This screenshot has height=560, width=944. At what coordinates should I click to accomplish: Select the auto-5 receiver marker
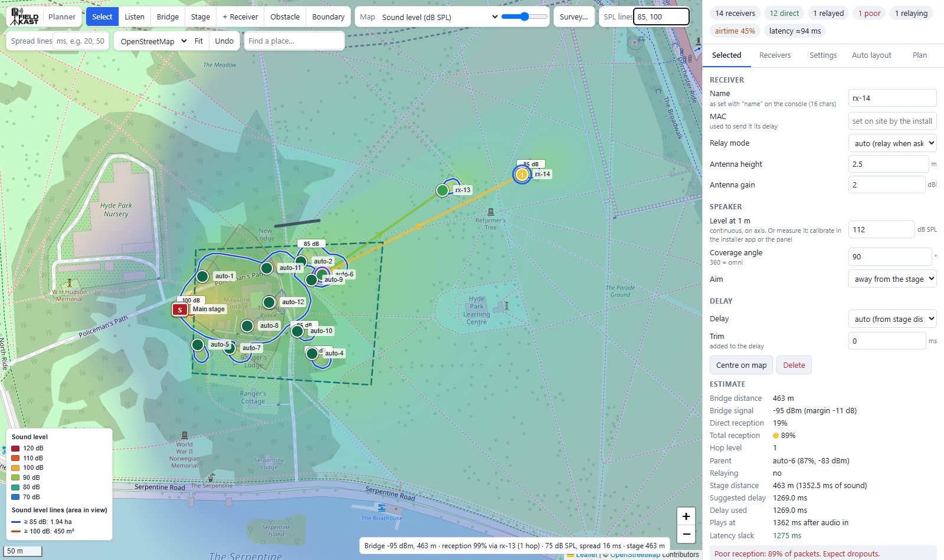(x=198, y=345)
